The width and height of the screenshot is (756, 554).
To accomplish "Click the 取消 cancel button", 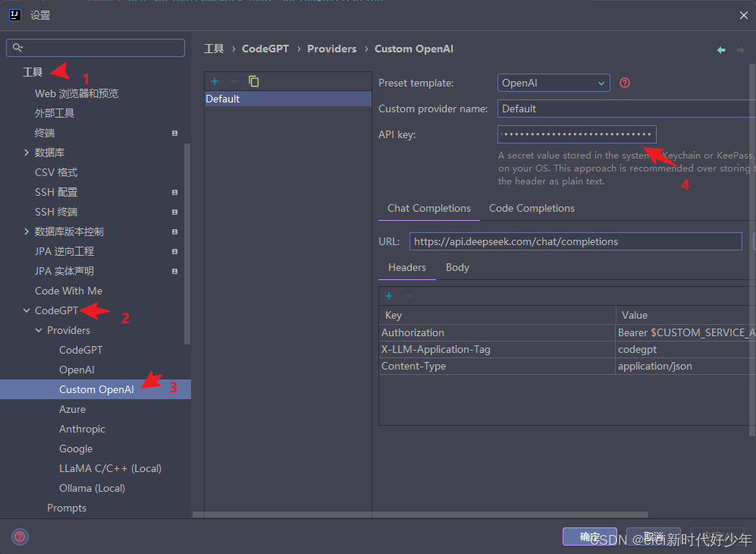I will click(654, 537).
